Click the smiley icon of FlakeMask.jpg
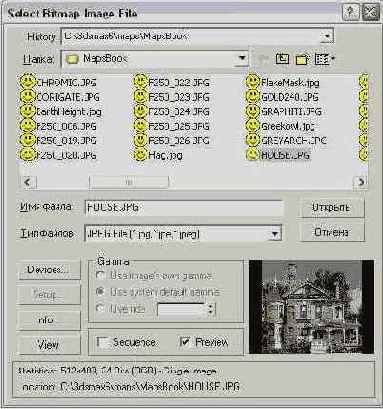This screenshot has height=409, width=383. [253, 82]
